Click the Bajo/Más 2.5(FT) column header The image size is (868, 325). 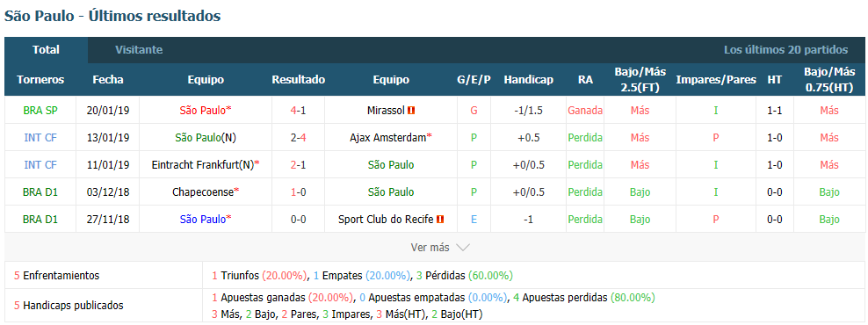640,80
